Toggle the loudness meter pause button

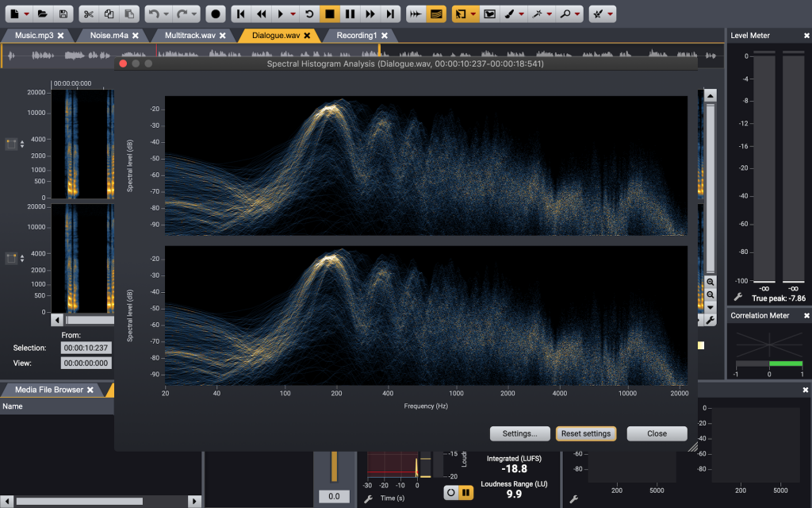pyautogui.click(x=466, y=493)
